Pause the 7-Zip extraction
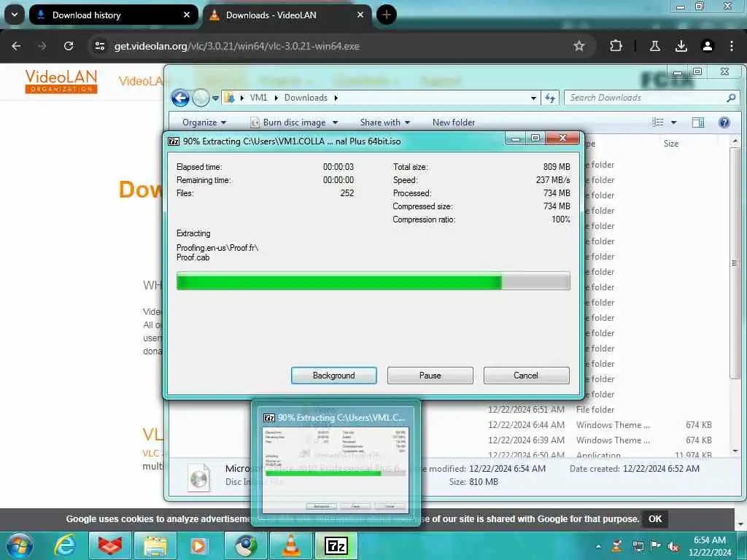747x560 pixels. (430, 376)
